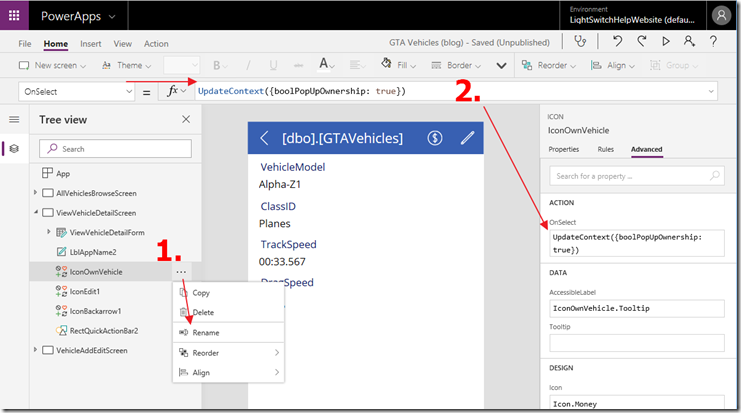Image resolution: width=741 pixels, height=413 pixels.
Task: Open Align submenu in context menu
Action: (229, 372)
